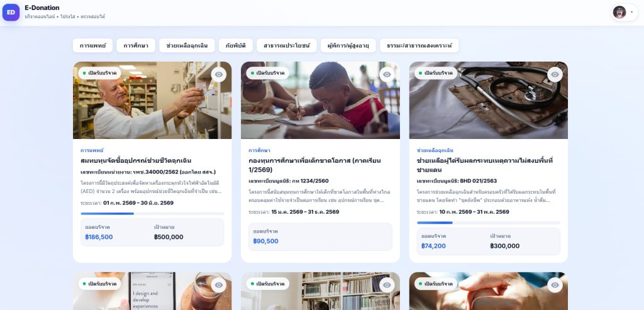Click the ED logo icon

click(11, 13)
